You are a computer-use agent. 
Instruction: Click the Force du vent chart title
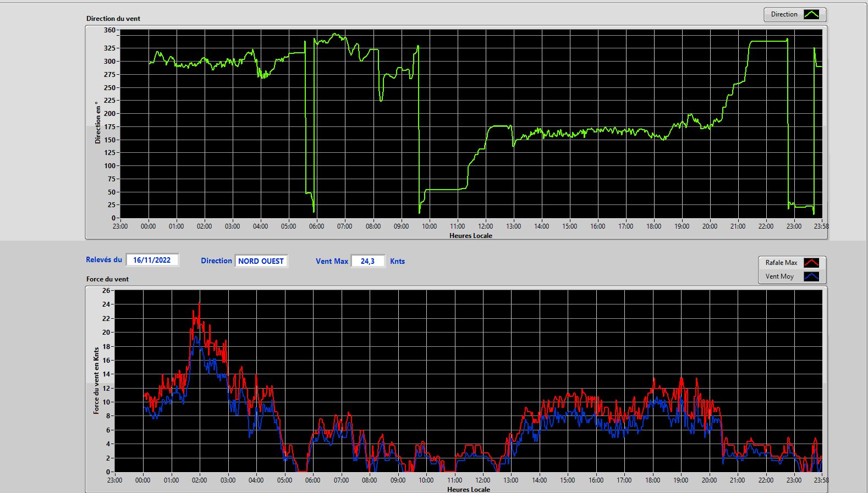pyautogui.click(x=107, y=279)
